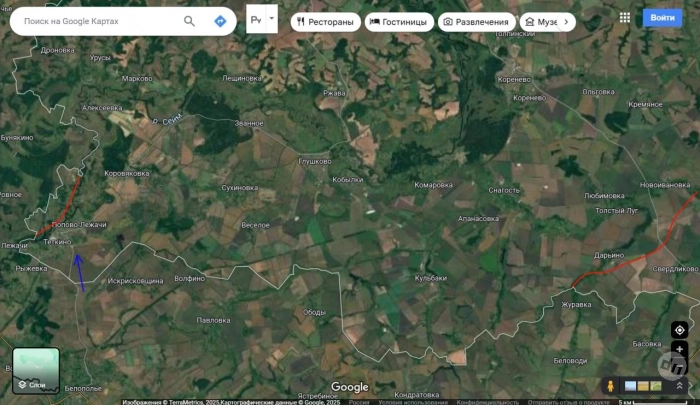
Task: Toggle map type via Слои thumbnail
Action: point(36,371)
